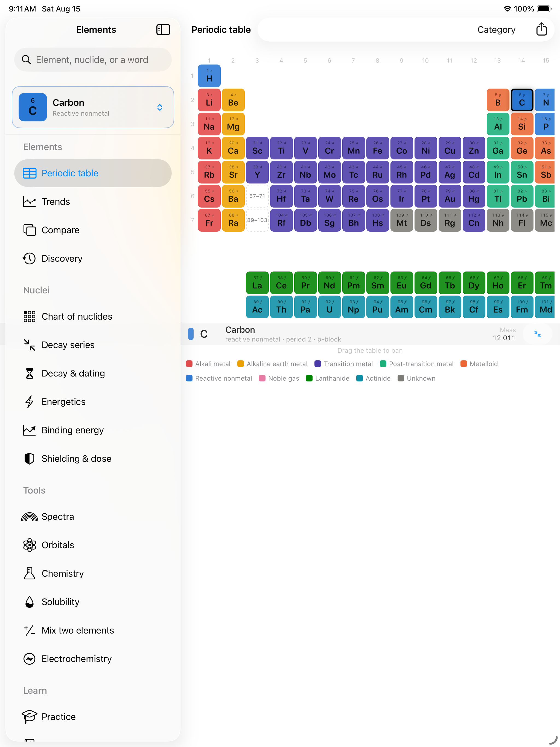560x747 pixels.
Task: Select the Boron (B) tile
Action: point(498,100)
